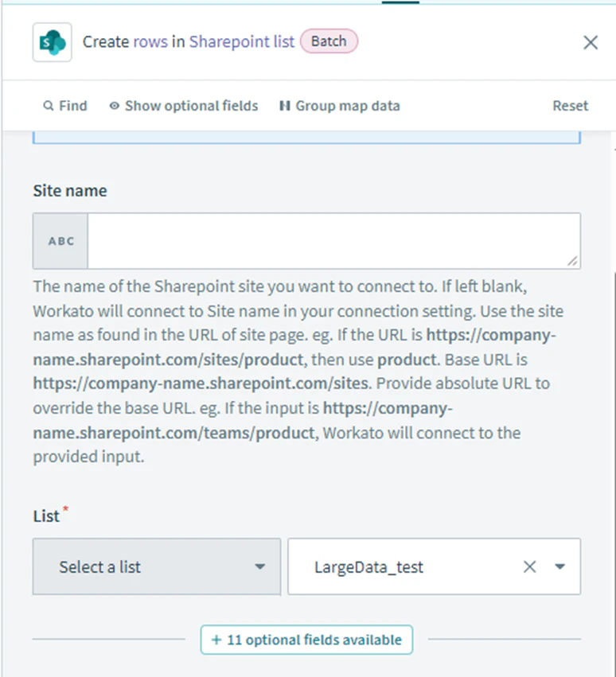Reset the form fields
The image size is (616, 677).
click(x=570, y=106)
